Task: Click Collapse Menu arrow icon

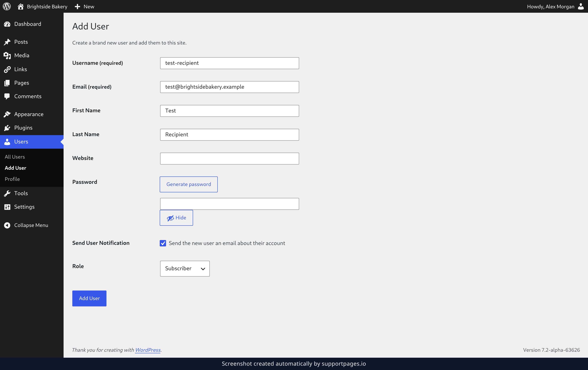Action: (x=7, y=225)
